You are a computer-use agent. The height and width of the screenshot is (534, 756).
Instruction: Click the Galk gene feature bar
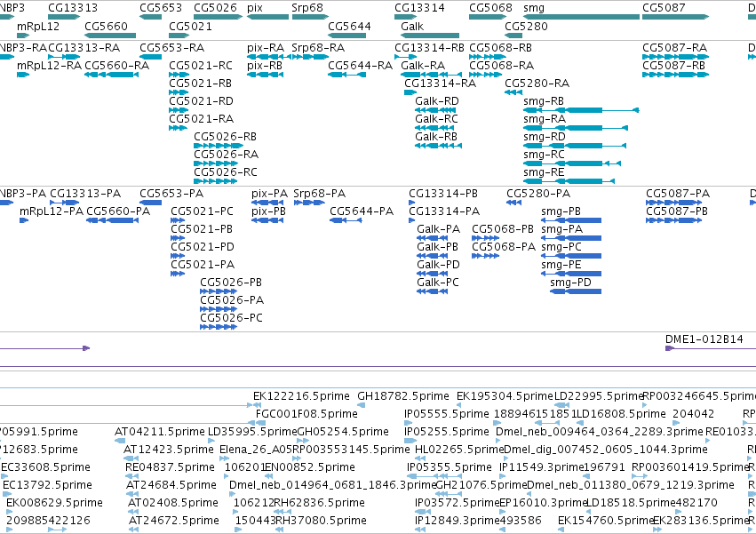(430, 36)
